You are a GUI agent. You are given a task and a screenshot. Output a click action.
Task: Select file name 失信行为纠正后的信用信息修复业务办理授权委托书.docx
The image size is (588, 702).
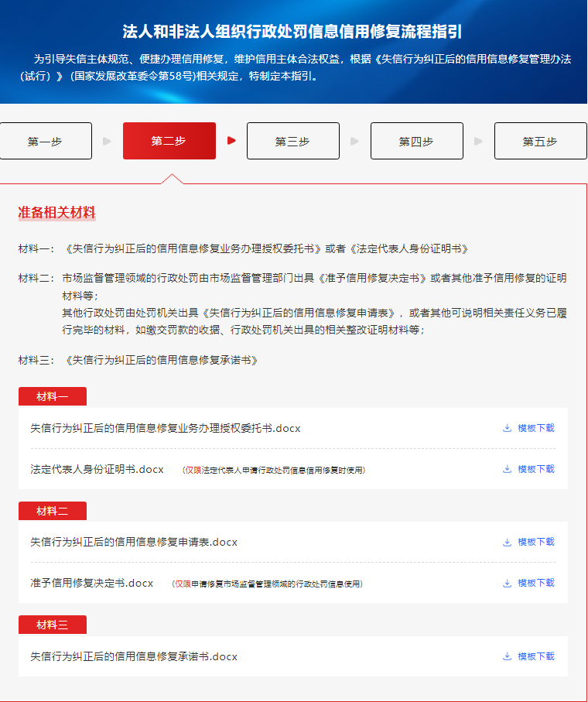pos(166,429)
